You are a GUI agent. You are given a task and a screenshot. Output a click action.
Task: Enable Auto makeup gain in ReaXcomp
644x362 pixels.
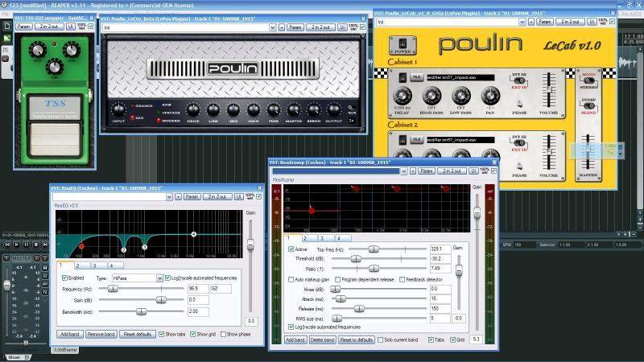point(291,279)
